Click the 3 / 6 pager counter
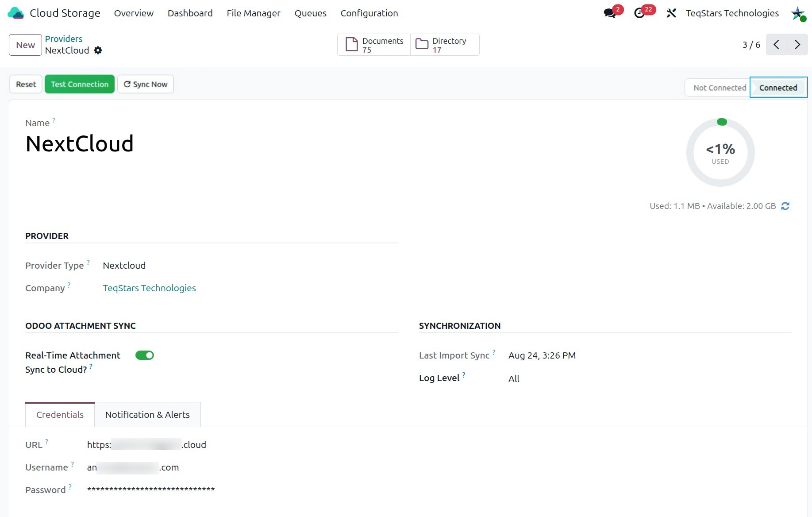 click(x=751, y=45)
